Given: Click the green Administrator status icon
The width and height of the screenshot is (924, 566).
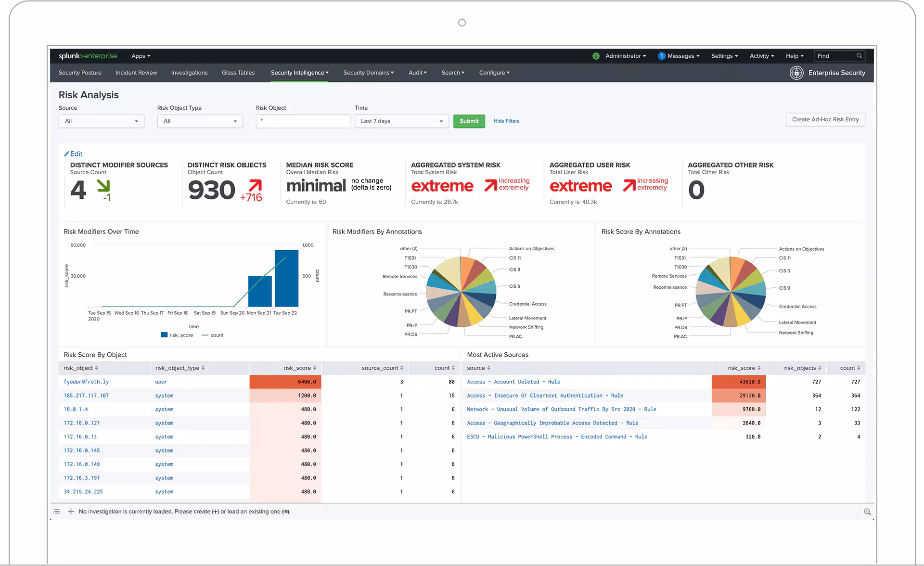Looking at the screenshot, I should click(x=596, y=56).
